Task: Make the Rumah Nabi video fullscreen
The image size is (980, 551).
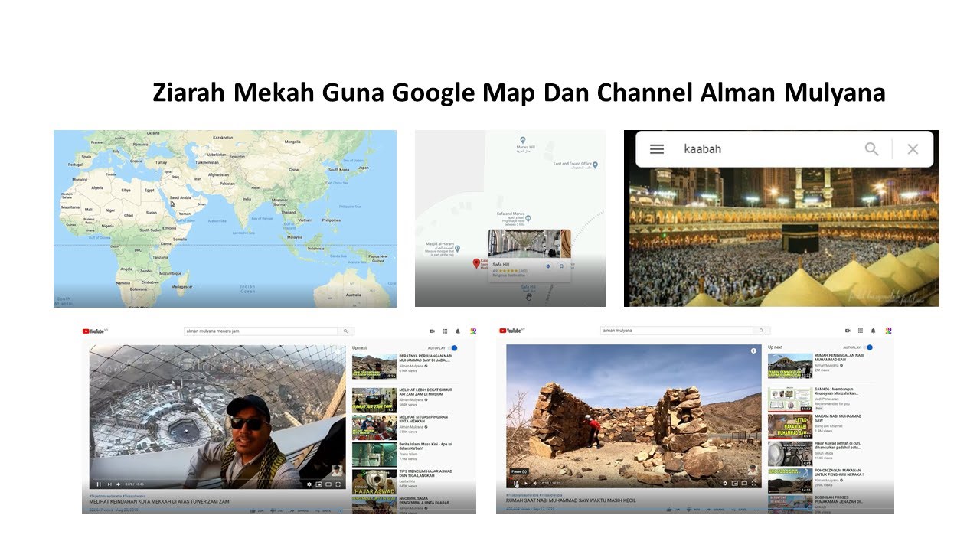Action: pos(753,484)
